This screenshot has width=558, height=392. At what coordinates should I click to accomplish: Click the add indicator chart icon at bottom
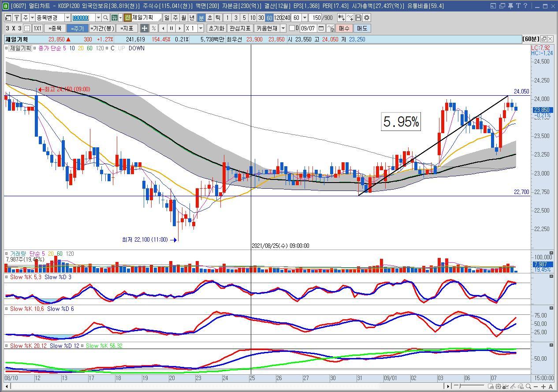[506, 386]
